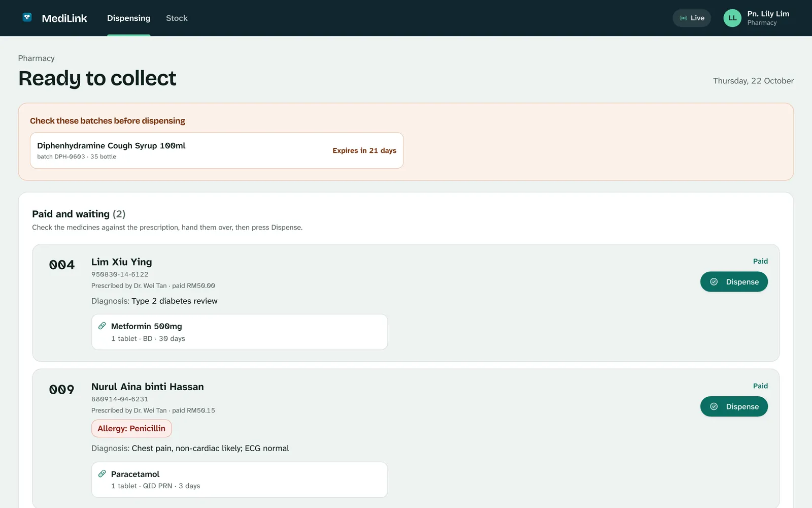Click the Paid status for Lim Xiu Ying
The image size is (812, 508).
point(760,261)
